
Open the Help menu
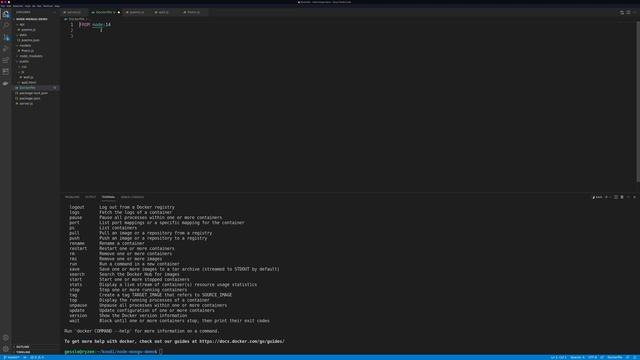coord(57,6)
